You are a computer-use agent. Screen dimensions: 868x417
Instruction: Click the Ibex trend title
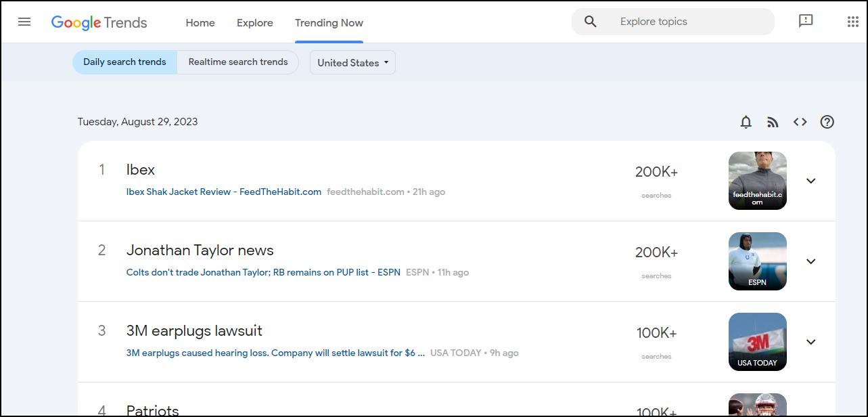(141, 169)
